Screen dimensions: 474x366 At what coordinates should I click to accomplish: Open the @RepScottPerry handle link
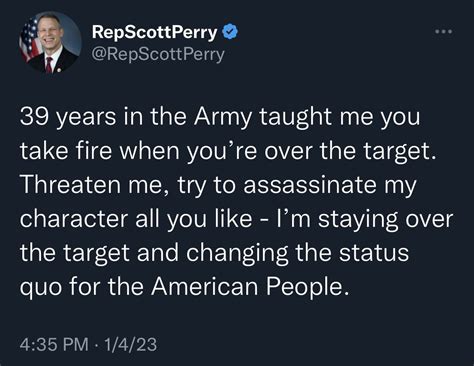click(x=158, y=54)
